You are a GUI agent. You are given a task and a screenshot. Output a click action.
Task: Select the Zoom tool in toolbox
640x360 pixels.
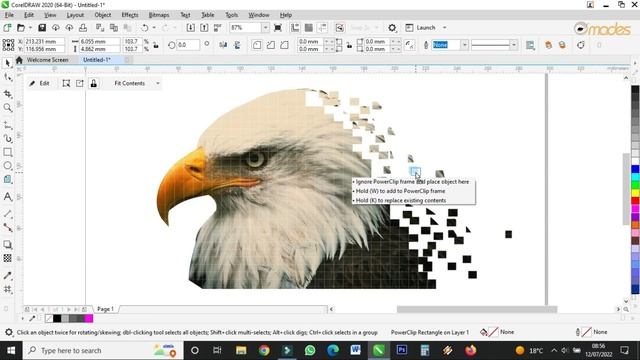7,107
